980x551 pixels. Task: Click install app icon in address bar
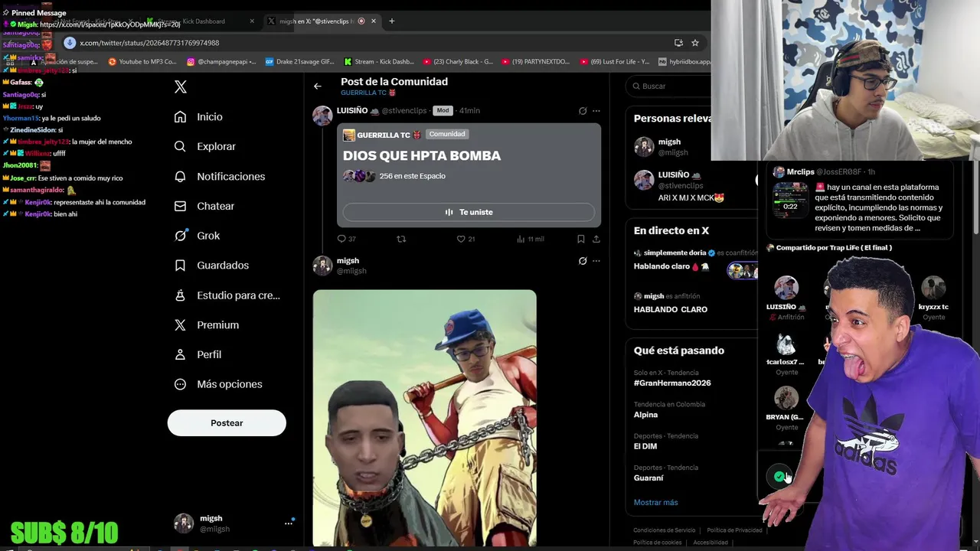pos(678,43)
